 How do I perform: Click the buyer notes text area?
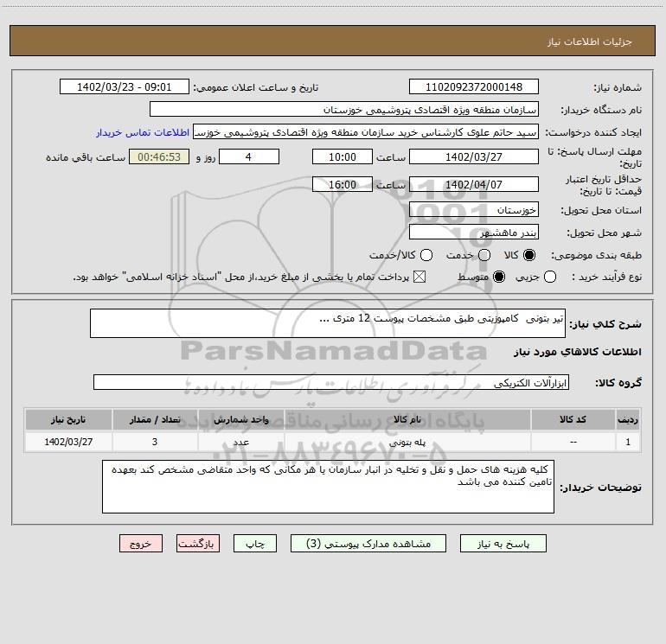click(x=328, y=487)
